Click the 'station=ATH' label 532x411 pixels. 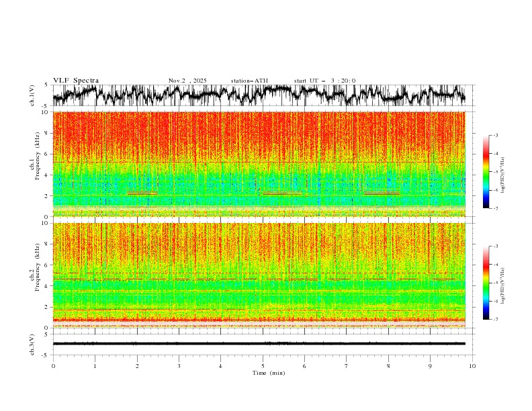[x=249, y=81]
